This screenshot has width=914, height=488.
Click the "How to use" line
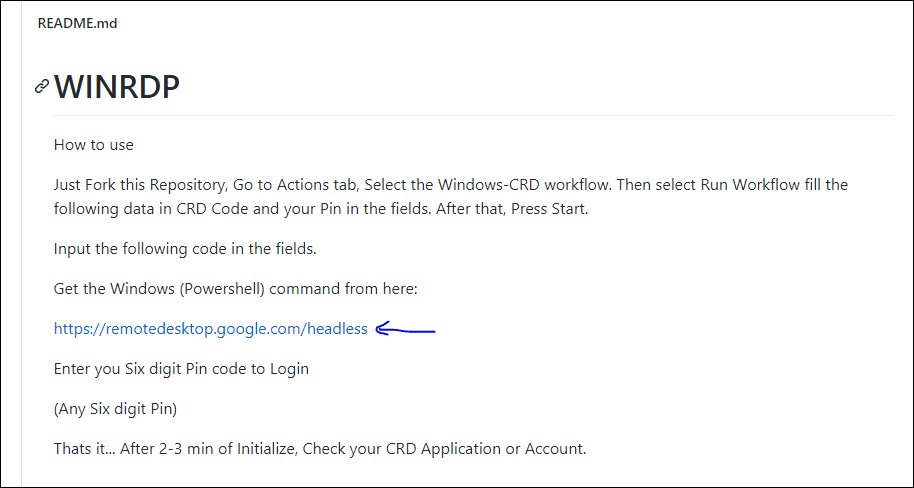point(94,145)
